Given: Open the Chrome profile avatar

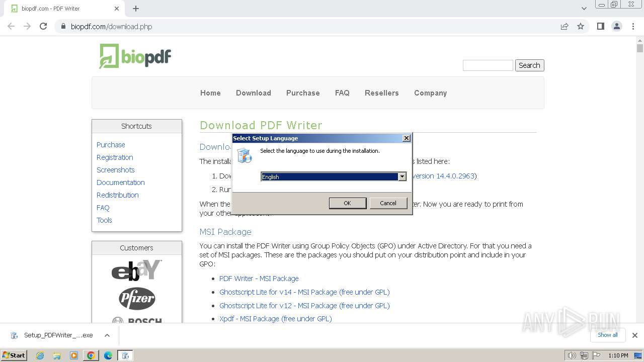Looking at the screenshot, I should pos(616,26).
